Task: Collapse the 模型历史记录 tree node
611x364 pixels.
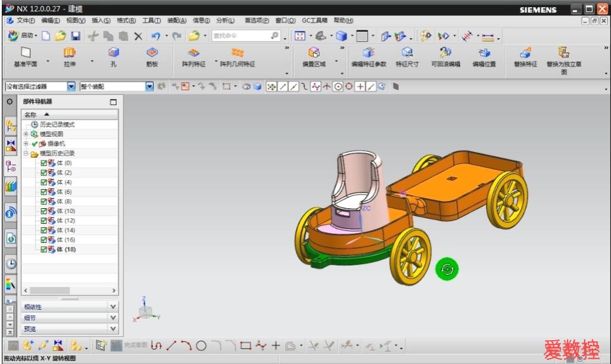Action: [x=26, y=153]
